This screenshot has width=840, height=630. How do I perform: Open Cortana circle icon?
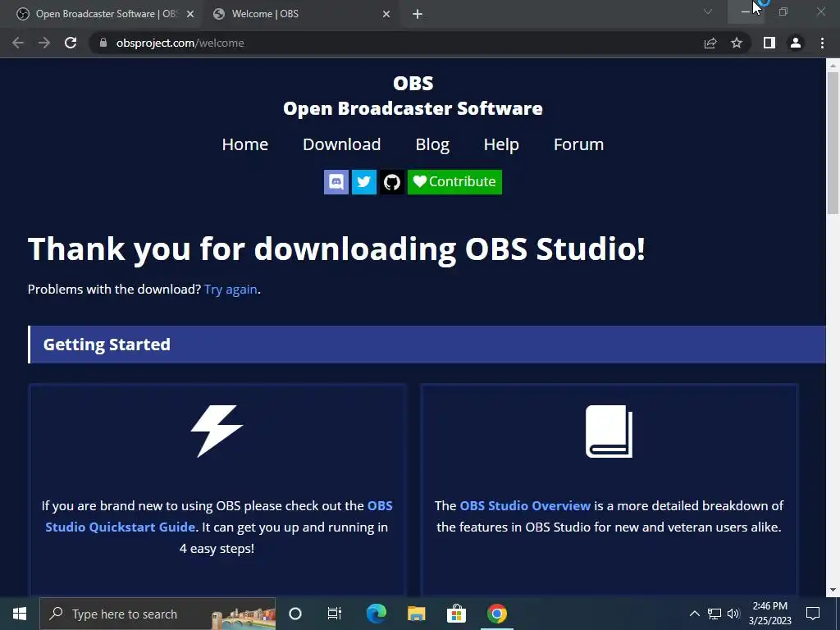295,614
